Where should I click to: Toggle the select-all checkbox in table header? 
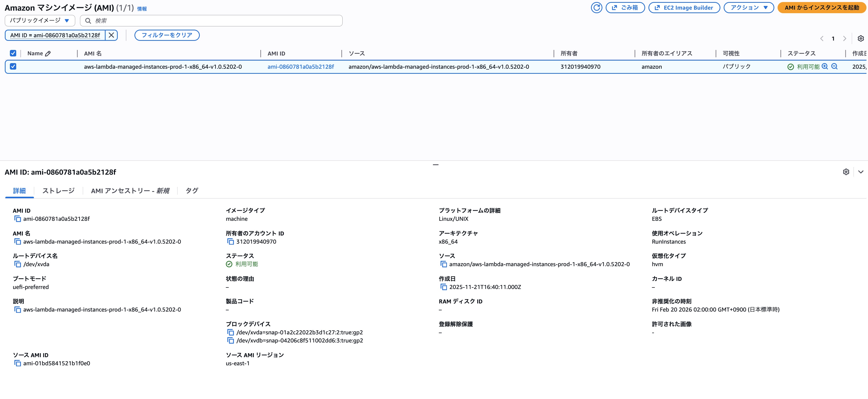[x=13, y=53]
